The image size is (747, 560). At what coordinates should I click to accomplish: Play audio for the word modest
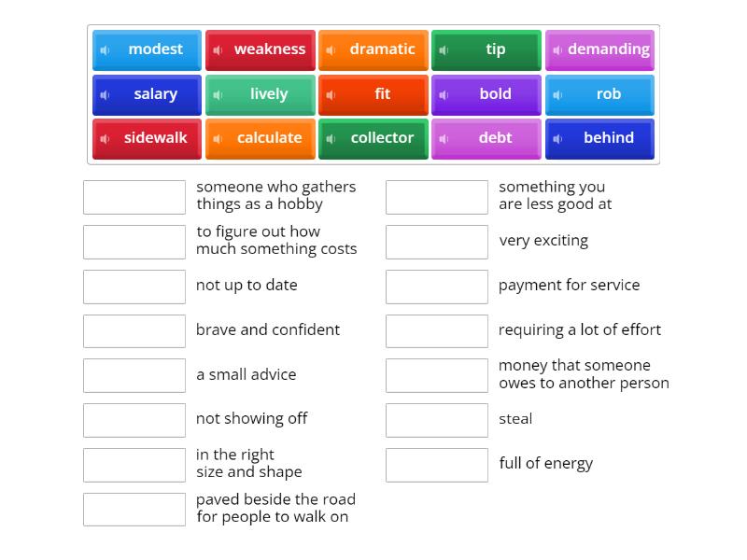coord(105,50)
